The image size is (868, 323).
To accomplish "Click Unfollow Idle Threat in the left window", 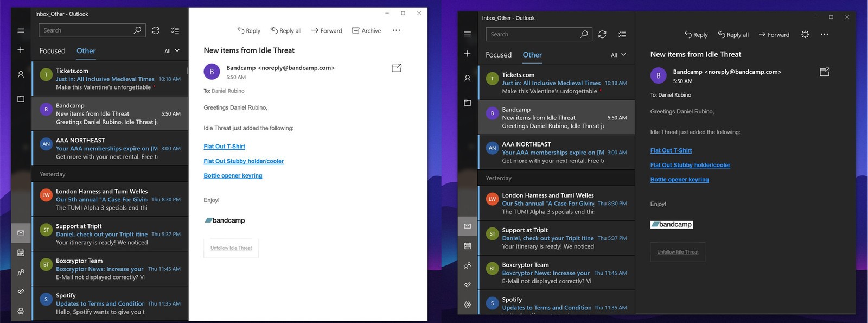I will [x=231, y=248].
